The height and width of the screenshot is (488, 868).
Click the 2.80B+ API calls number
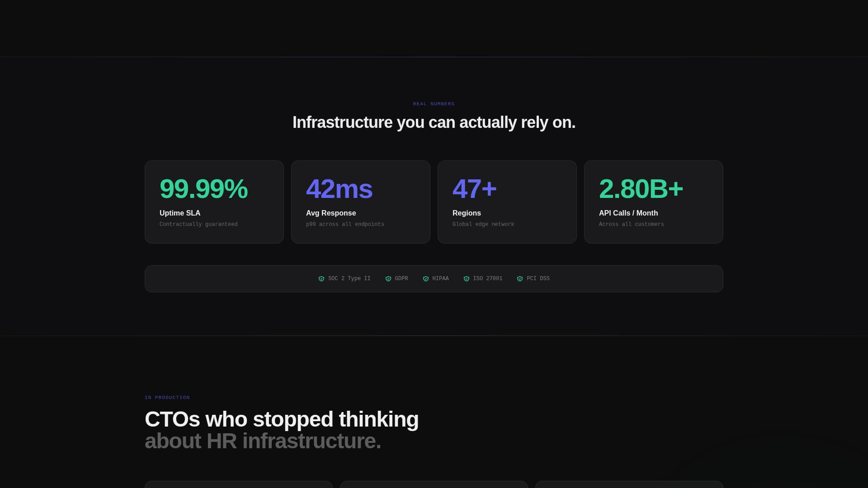641,189
